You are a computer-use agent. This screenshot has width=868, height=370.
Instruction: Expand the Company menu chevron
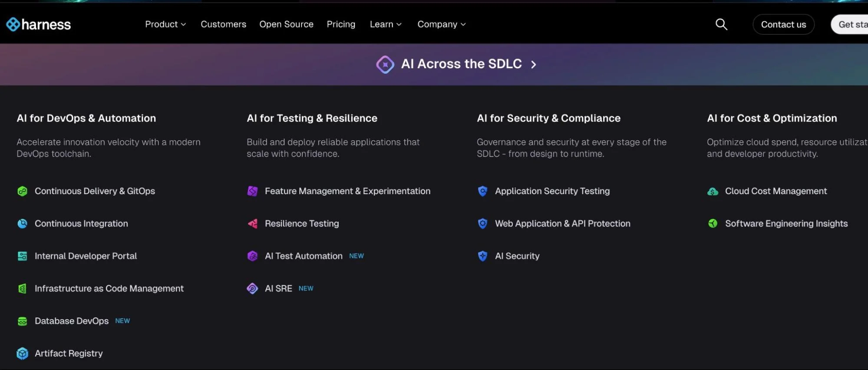pyautogui.click(x=463, y=25)
